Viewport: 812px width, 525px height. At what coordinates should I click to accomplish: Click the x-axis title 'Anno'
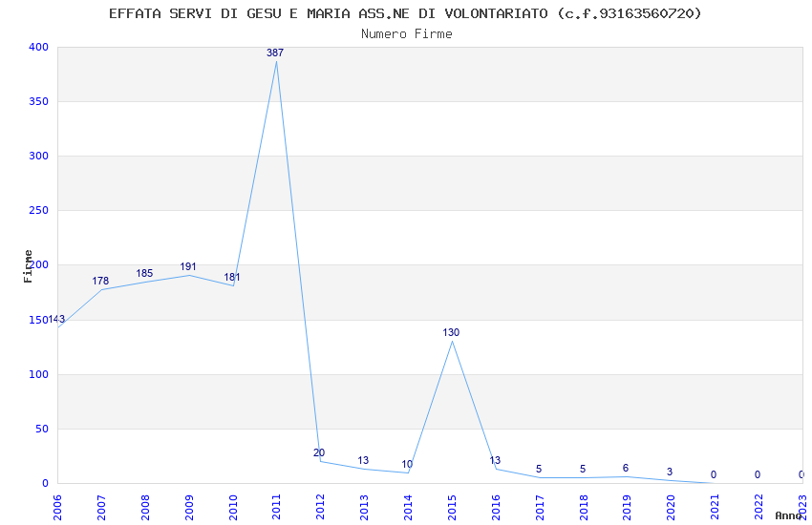click(788, 515)
